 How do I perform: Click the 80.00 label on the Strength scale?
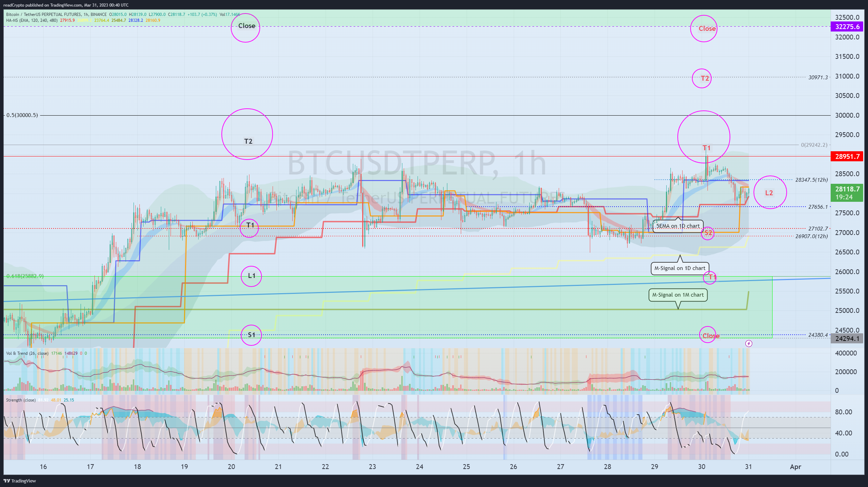[843, 412]
